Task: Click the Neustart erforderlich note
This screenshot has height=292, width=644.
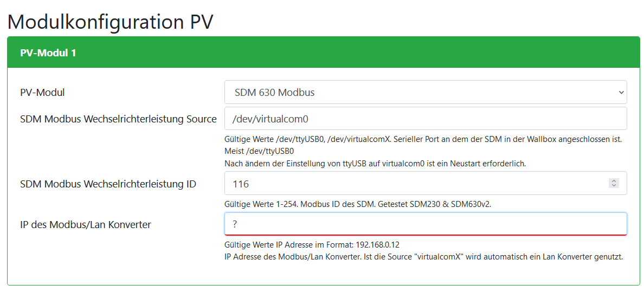Action: pyautogui.click(x=375, y=163)
